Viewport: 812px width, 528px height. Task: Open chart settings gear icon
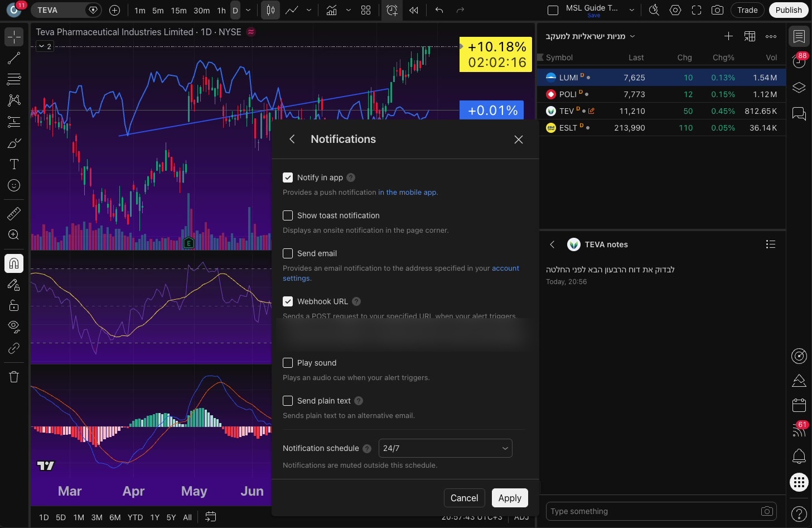tap(675, 10)
